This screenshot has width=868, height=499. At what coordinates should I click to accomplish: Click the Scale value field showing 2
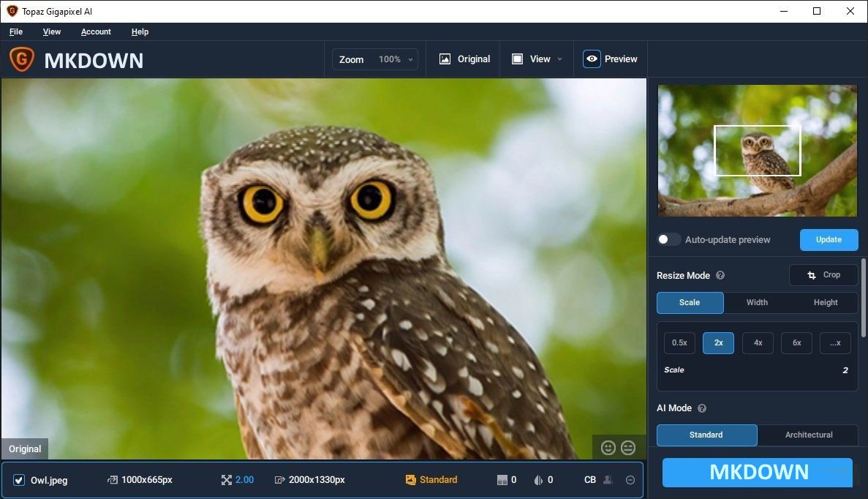click(845, 370)
